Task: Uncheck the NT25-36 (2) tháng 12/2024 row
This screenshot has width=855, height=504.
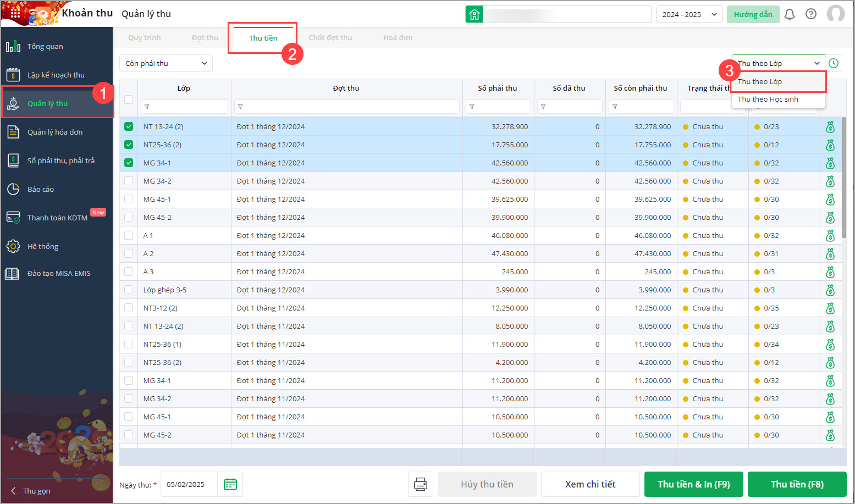Action: click(x=129, y=145)
